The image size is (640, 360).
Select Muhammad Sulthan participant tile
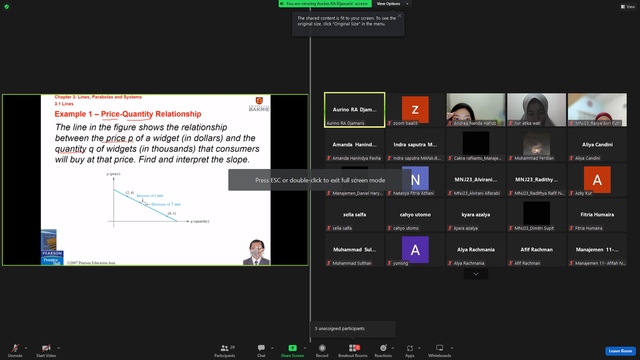(354, 250)
